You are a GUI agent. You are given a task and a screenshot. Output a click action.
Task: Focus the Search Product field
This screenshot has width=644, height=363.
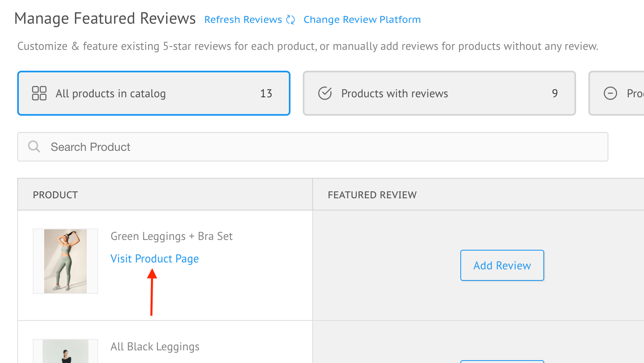click(313, 147)
